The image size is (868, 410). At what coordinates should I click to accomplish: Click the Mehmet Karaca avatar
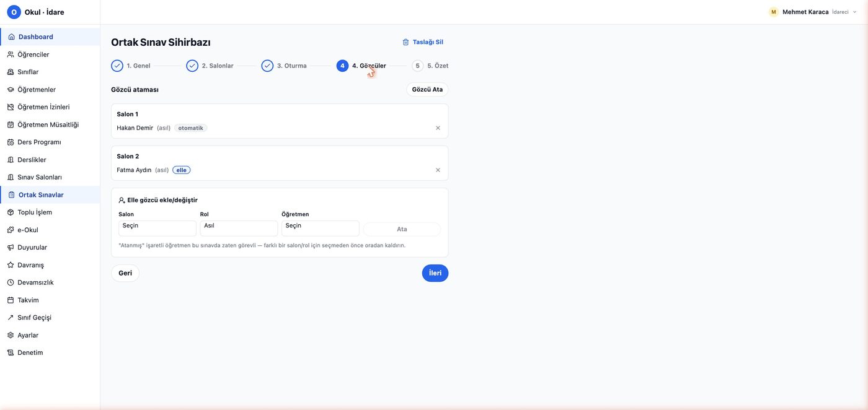(774, 12)
